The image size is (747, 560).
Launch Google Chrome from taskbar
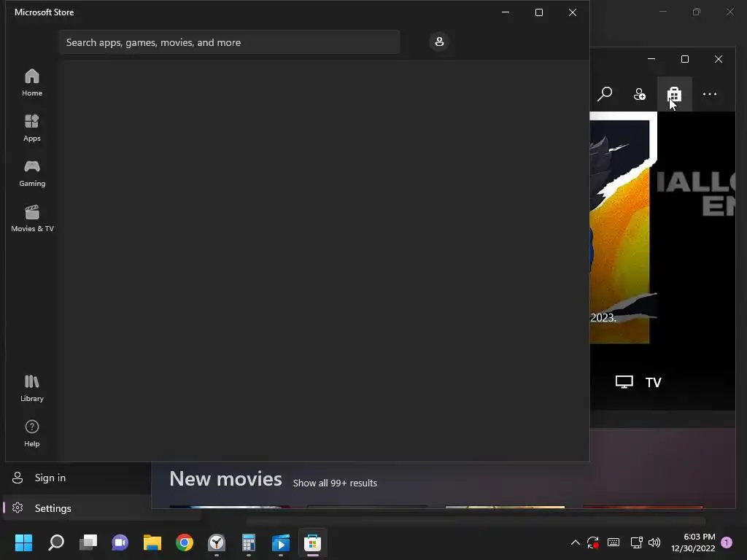tap(185, 542)
